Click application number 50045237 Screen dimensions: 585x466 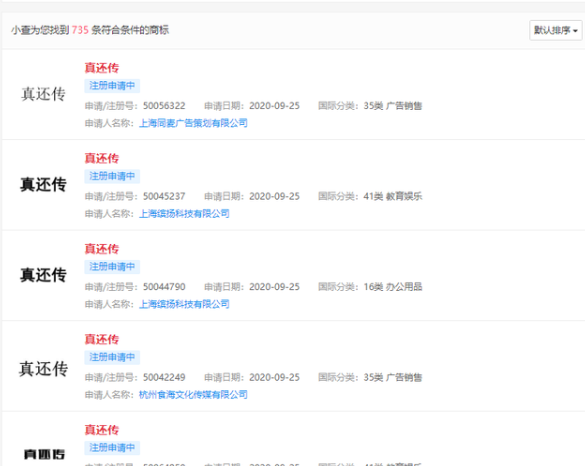pyautogui.click(x=164, y=196)
